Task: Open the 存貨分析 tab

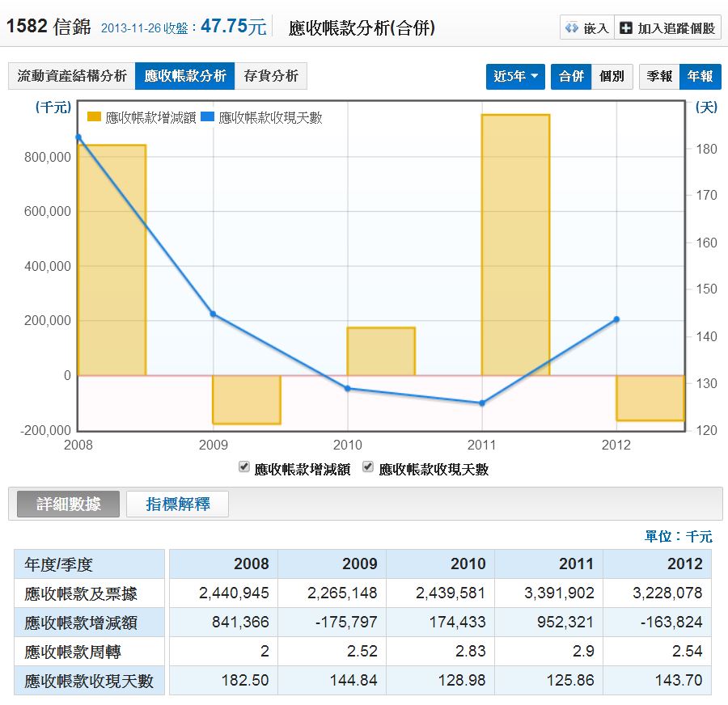Action: click(271, 76)
